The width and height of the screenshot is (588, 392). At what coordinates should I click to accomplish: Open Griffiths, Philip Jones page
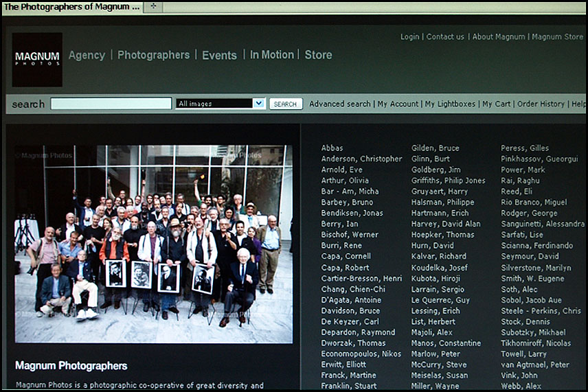[448, 181]
